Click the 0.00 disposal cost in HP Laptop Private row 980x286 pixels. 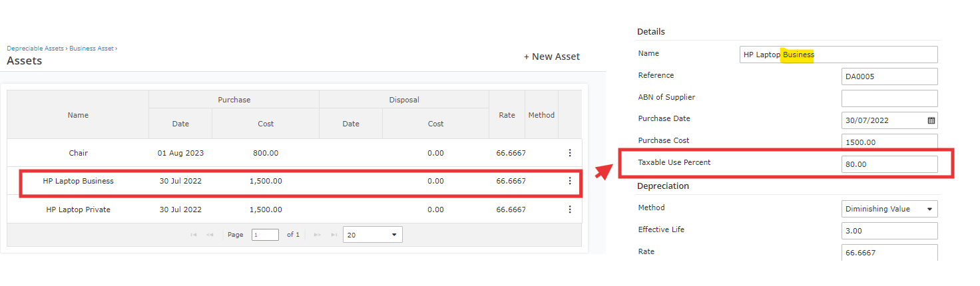tap(435, 210)
